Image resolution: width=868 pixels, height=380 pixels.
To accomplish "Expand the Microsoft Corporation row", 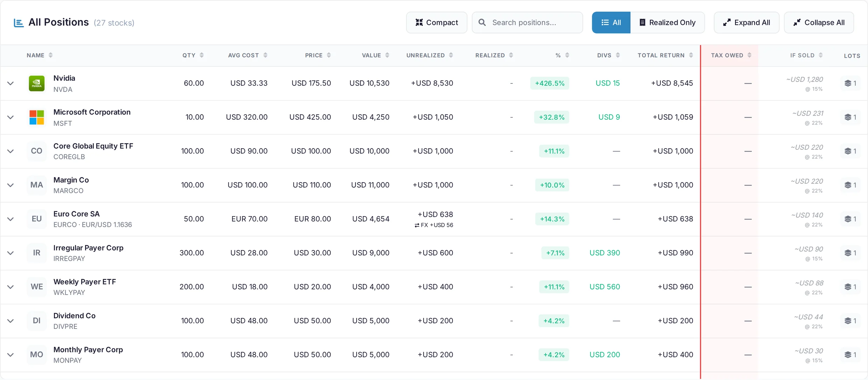I will coord(10,117).
